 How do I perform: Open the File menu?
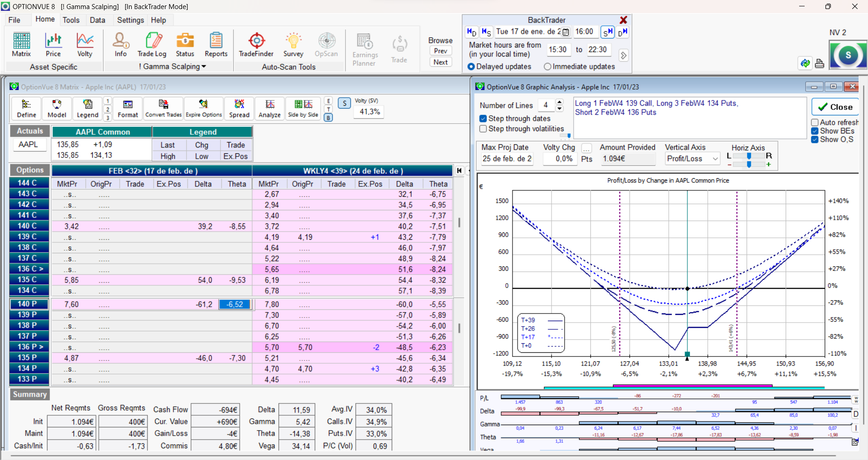pyautogui.click(x=14, y=20)
